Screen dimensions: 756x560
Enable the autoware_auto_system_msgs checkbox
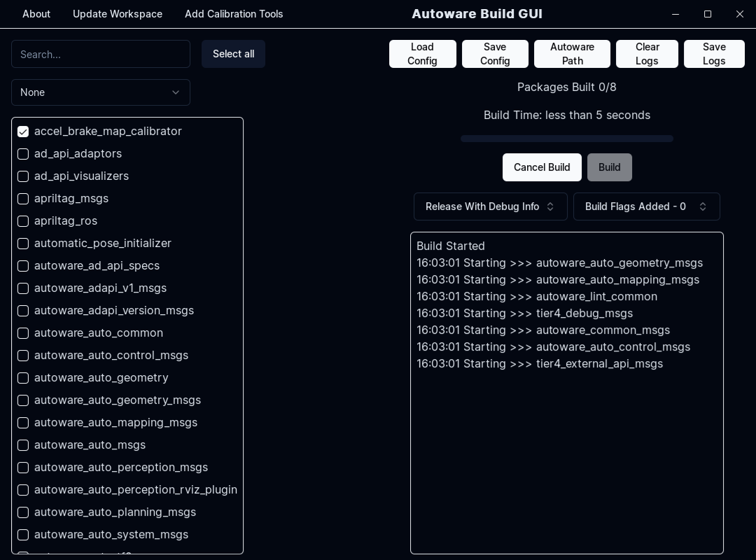23,535
